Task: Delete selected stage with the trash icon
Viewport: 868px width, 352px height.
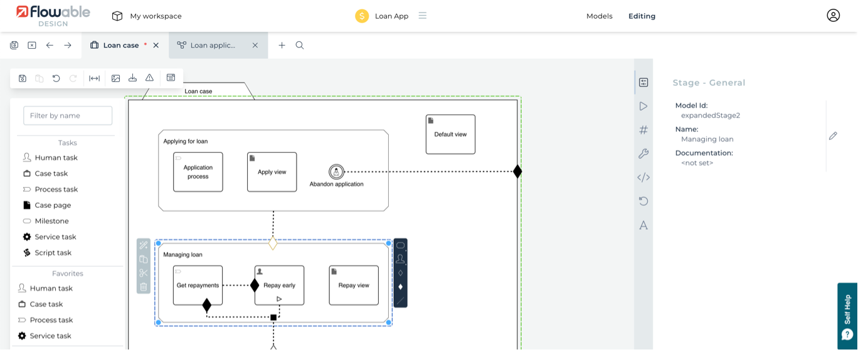Action: tap(144, 287)
